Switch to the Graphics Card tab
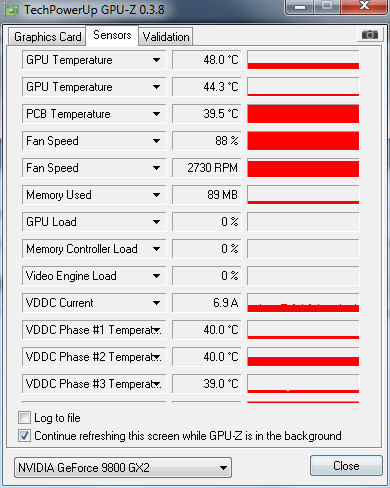Viewport: 390px width, 488px height. pyautogui.click(x=47, y=37)
